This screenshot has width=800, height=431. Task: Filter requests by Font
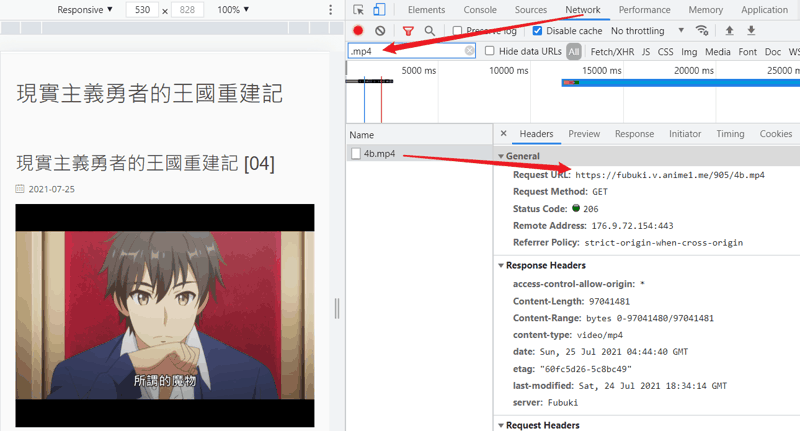(x=747, y=52)
